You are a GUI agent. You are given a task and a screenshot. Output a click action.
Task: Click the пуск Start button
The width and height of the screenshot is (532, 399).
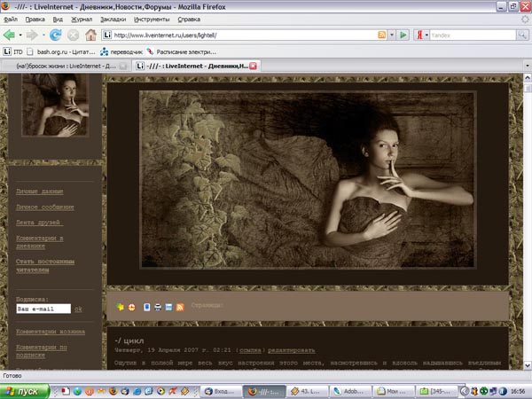coord(25,392)
